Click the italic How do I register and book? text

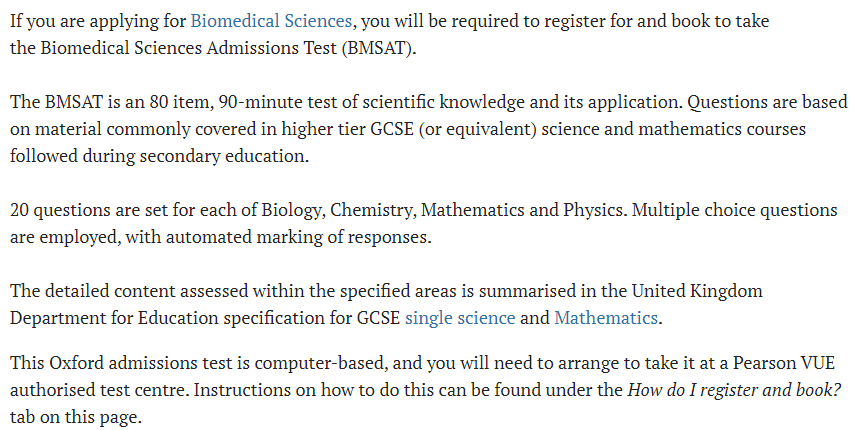tap(734, 390)
